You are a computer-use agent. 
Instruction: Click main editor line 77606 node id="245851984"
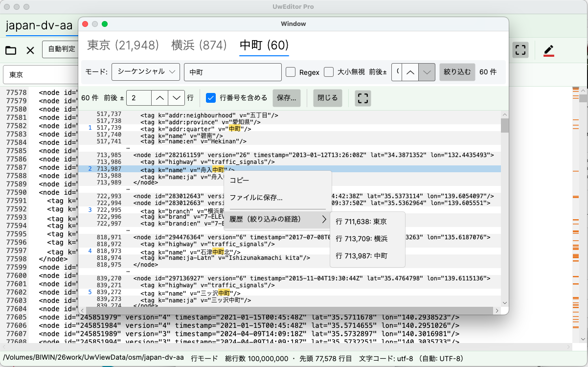click(x=249, y=325)
